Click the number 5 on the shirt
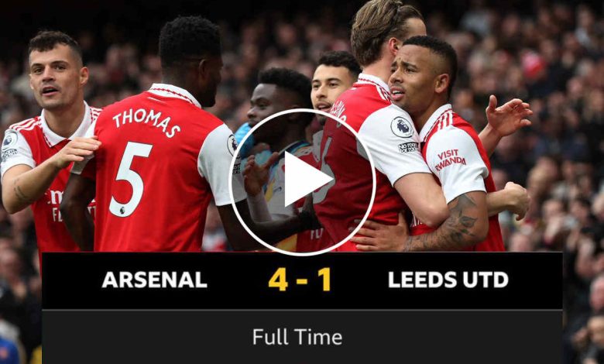Screen dimensions: 604x364 [x=129, y=180]
